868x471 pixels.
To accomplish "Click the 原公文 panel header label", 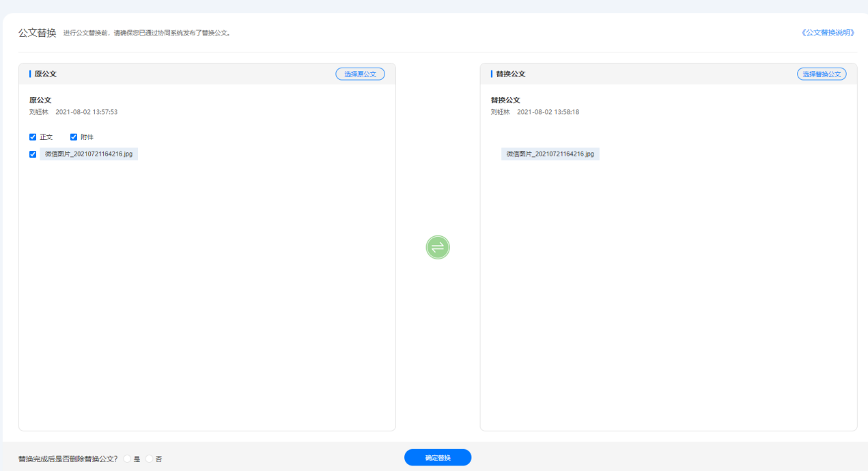I will click(46, 74).
